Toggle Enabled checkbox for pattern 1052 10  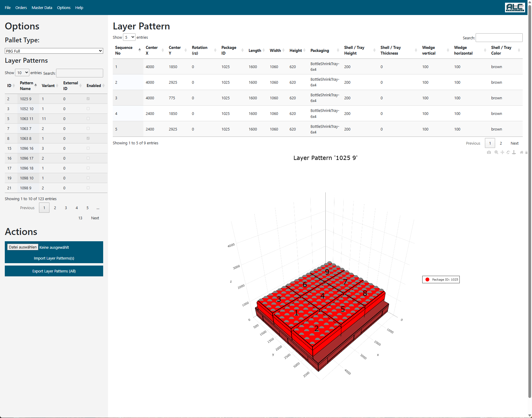pyautogui.click(x=88, y=109)
